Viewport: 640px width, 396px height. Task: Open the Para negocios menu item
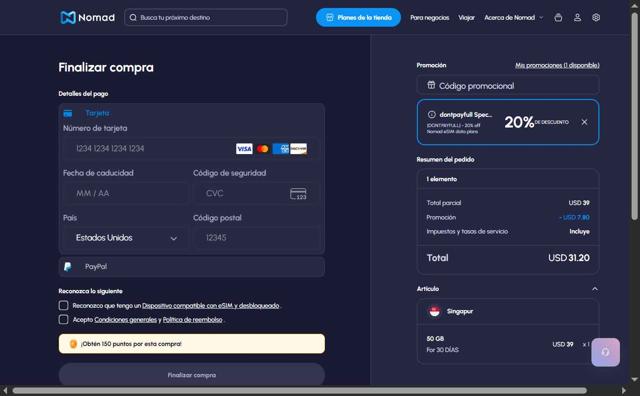click(429, 18)
